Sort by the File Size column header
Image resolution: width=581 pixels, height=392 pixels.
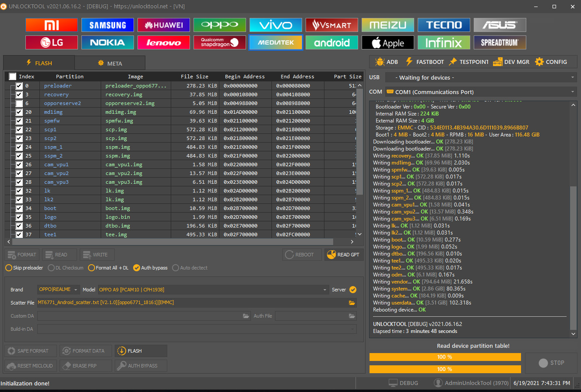click(x=194, y=77)
